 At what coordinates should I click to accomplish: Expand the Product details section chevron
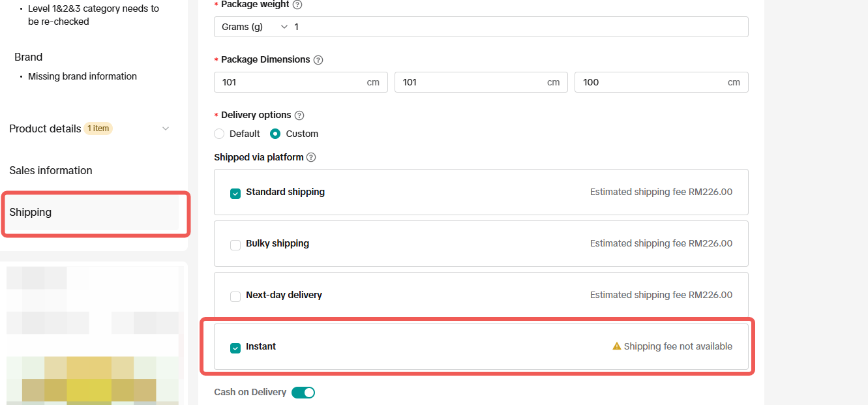[x=166, y=128]
